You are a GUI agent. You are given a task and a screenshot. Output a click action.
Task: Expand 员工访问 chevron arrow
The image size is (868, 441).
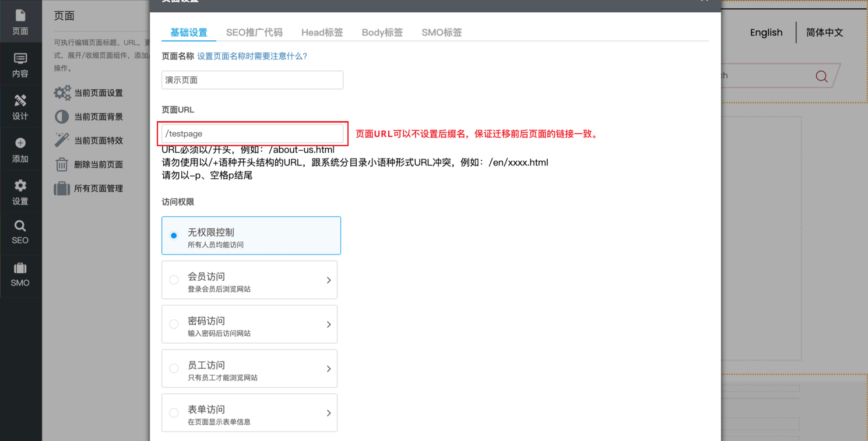[329, 369]
